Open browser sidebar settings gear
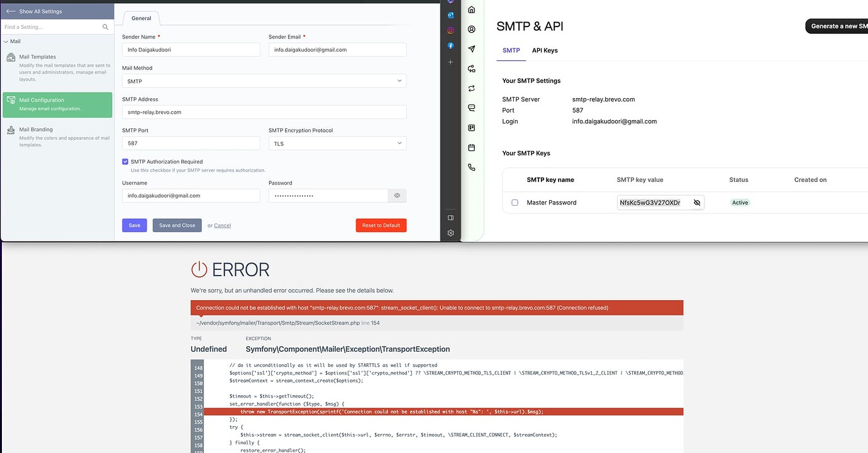The width and height of the screenshot is (868, 453). pos(450,233)
